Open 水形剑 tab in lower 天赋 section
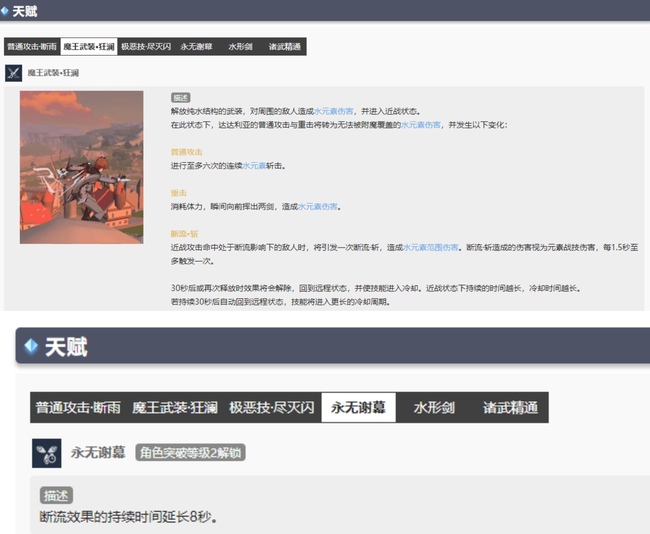 434,408
